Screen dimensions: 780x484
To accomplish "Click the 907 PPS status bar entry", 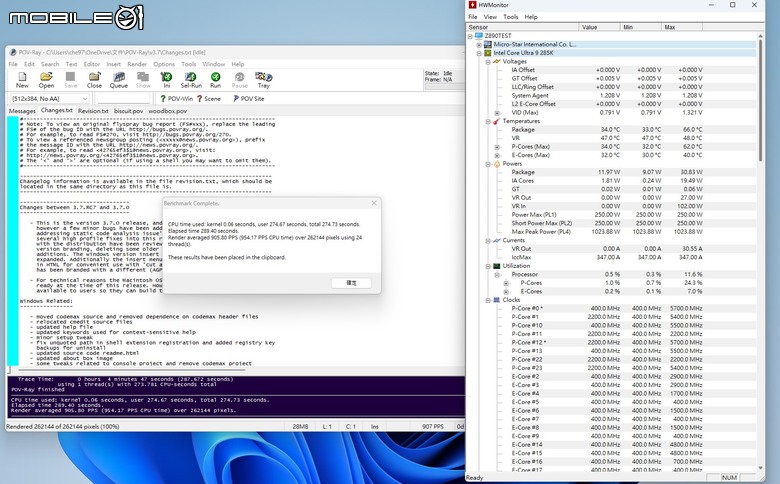I will [432, 426].
